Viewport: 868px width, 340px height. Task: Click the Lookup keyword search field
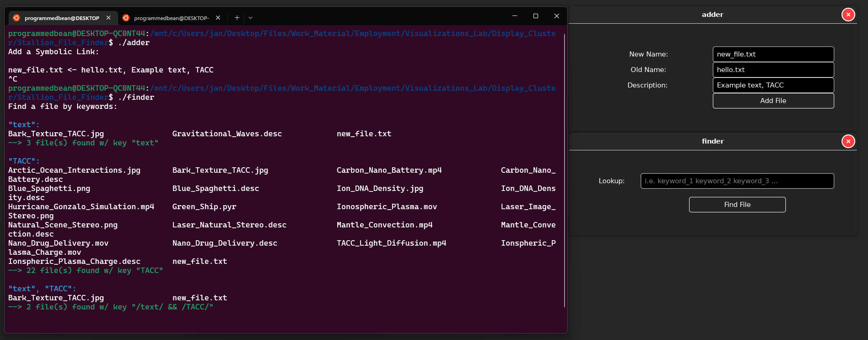point(737,181)
